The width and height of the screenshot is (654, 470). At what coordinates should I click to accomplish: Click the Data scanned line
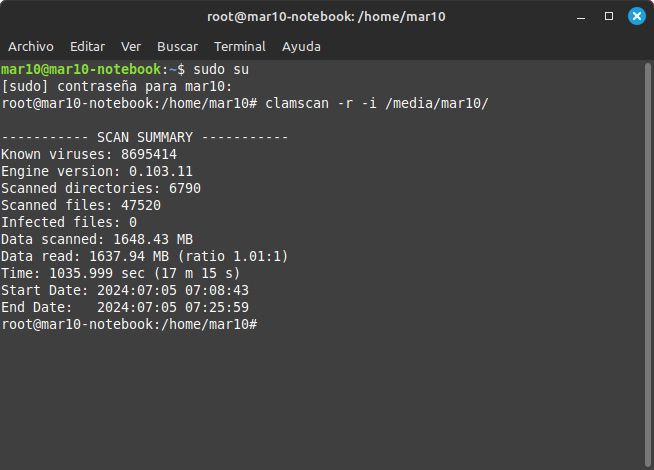[x=97, y=239]
